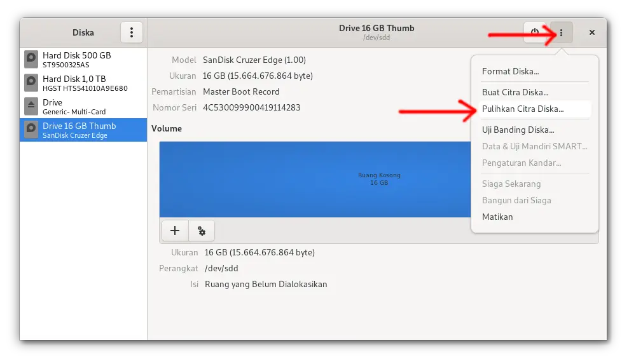Click the Hard Disk 500 GB drive icon

[x=31, y=59]
